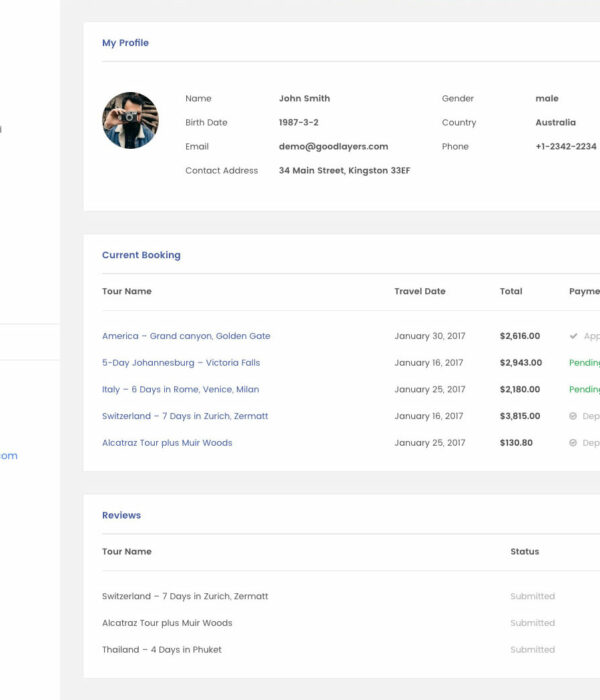600x700 pixels.
Task: Select the Thailand – 4 Days in Phuket review
Action: click(162, 650)
